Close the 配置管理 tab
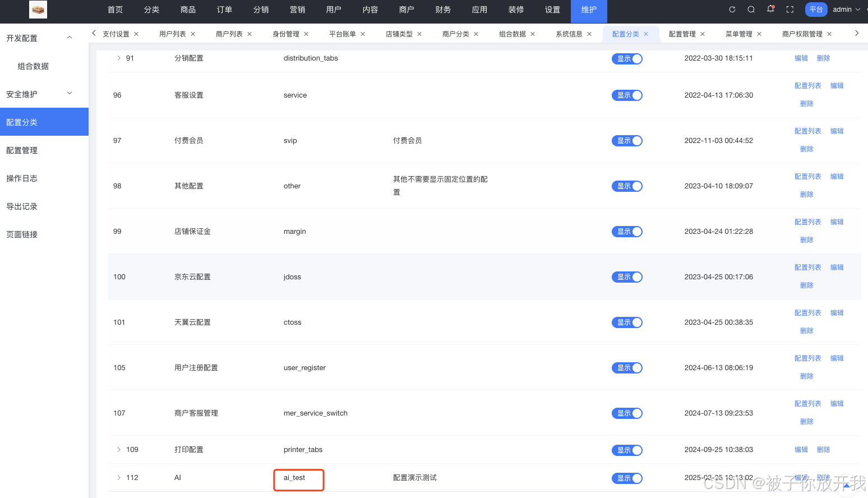 [703, 34]
